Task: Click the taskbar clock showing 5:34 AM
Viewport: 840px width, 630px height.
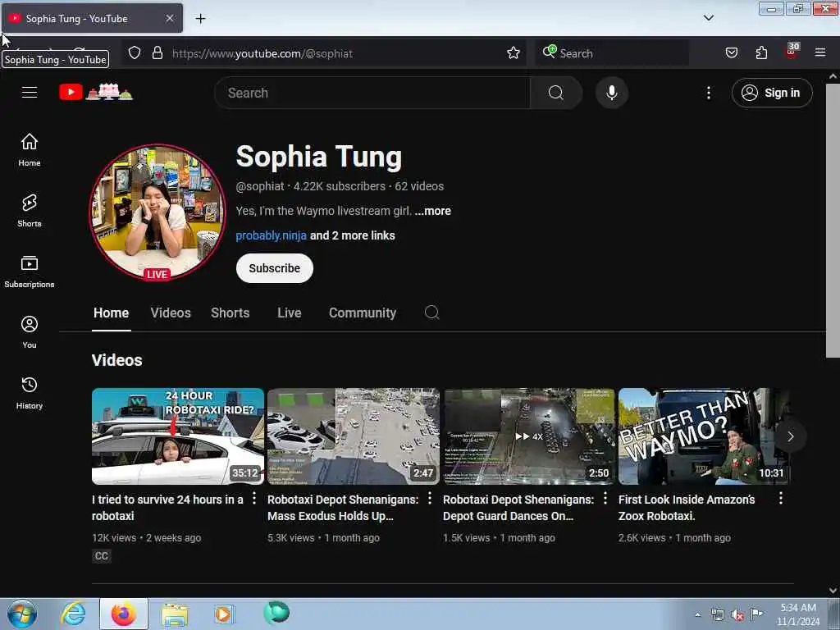Action: point(797,614)
